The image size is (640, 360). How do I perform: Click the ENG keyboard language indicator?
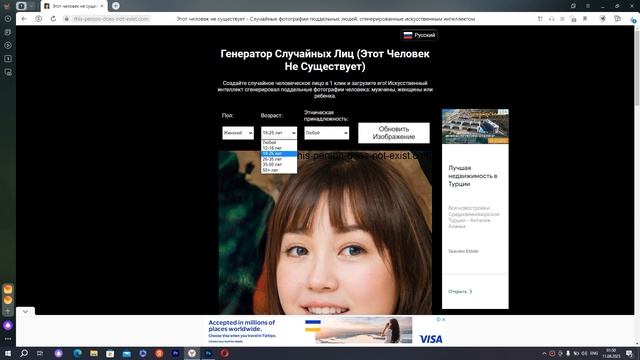[594, 353]
